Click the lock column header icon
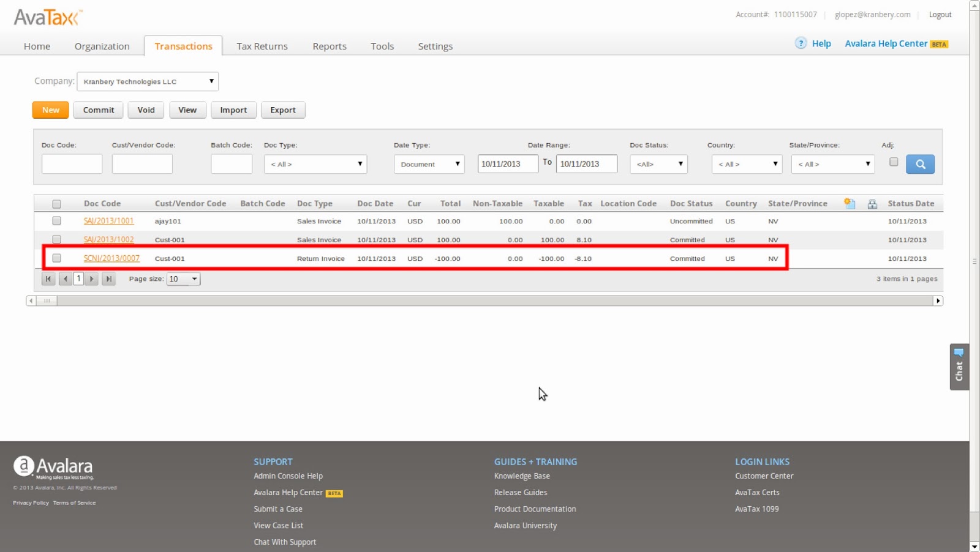This screenshot has width=980, height=552. 872,204
